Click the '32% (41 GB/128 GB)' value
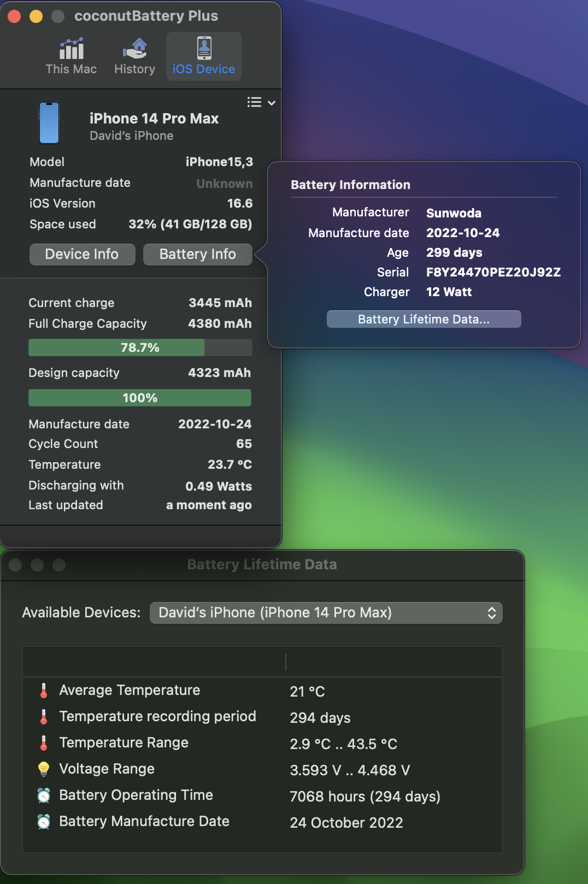588x884 pixels. tap(190, 224)
